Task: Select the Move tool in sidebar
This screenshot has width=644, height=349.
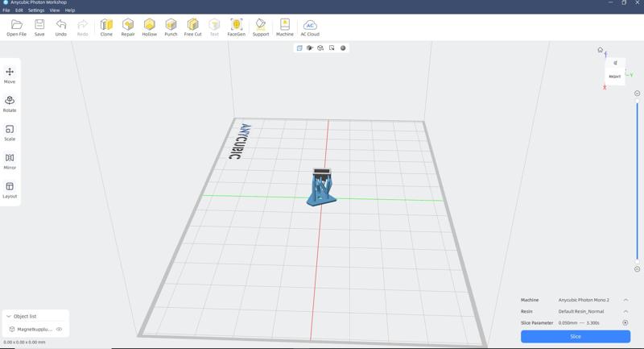Action: 10,76
